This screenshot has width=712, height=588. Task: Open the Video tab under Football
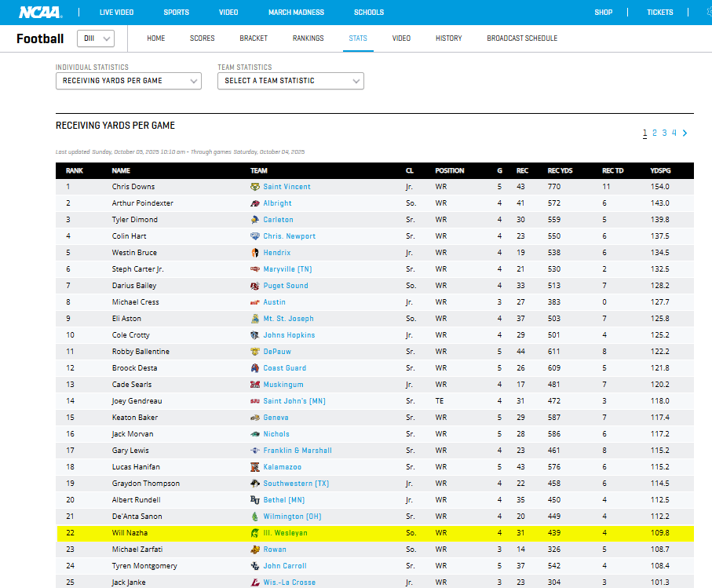(x=401, y=38)
